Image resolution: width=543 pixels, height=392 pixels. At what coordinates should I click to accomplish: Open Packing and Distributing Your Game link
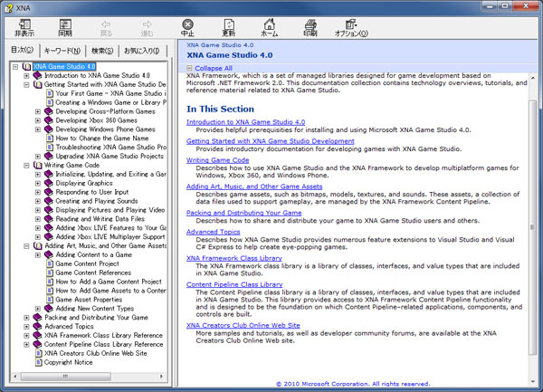coord(243,213)
